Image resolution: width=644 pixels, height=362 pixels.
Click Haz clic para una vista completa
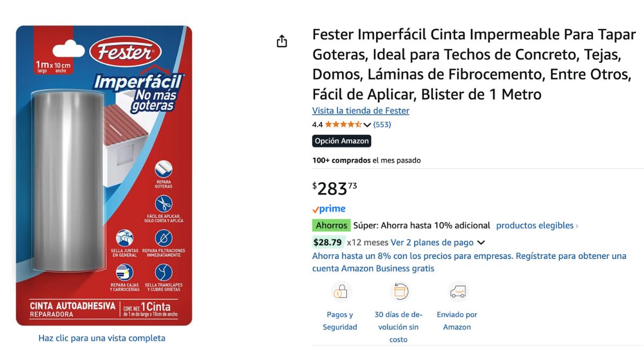[102, 338]
